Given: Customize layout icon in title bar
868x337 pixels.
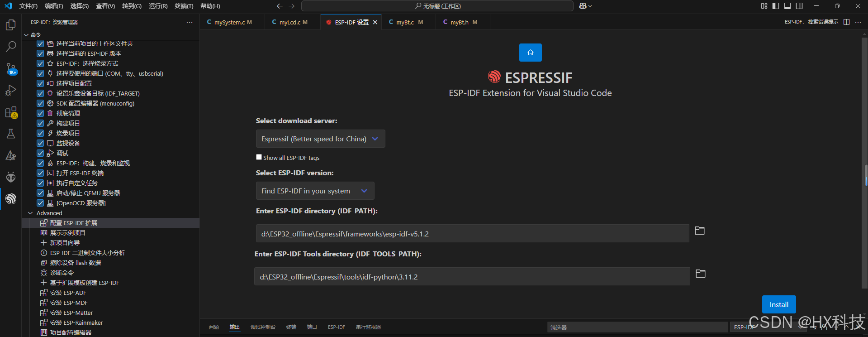Looking at the screenshot, I should pyautogui.click(x=764, y=6).
